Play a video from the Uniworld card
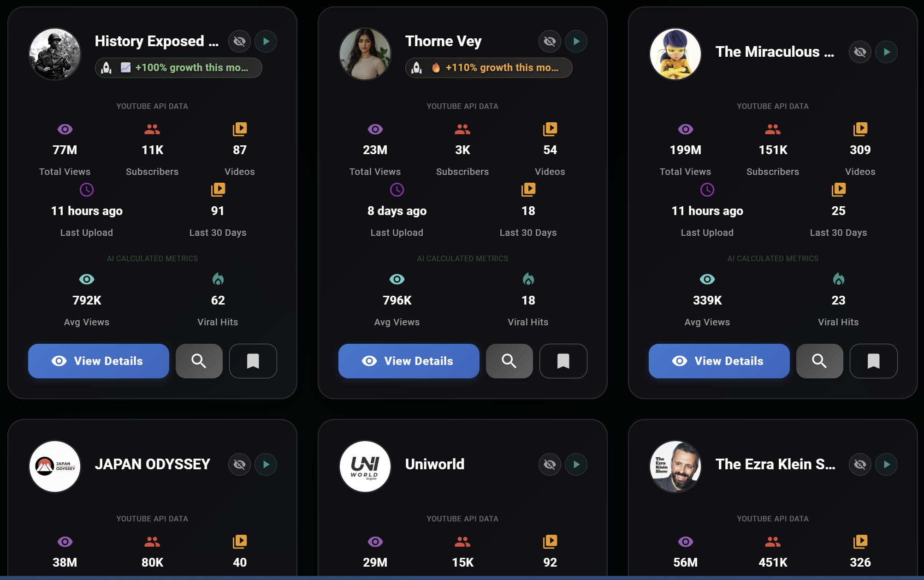Viewport: 924px width, 580px height. coord(576,464)
